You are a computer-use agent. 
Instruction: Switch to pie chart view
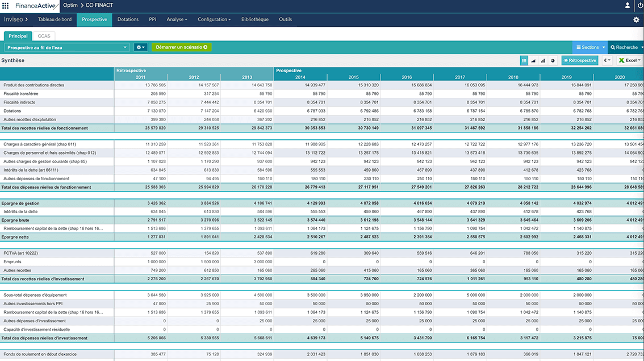[553, 60]
